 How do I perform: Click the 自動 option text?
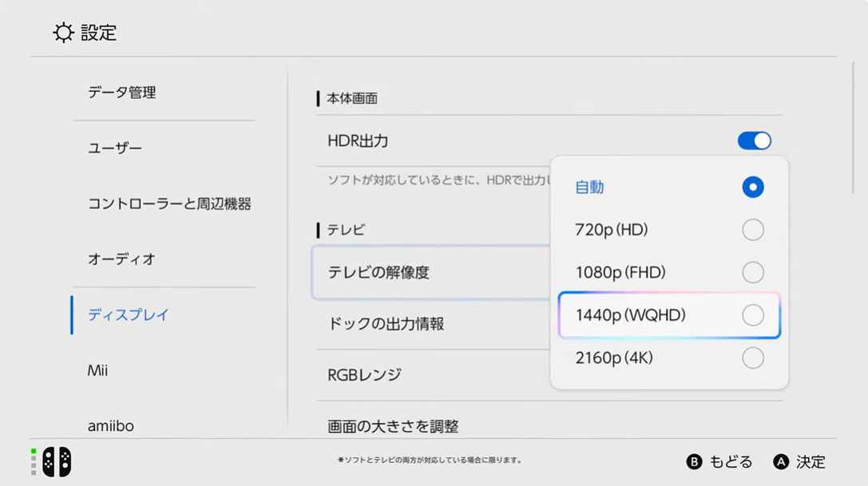[x=589, y=187]
